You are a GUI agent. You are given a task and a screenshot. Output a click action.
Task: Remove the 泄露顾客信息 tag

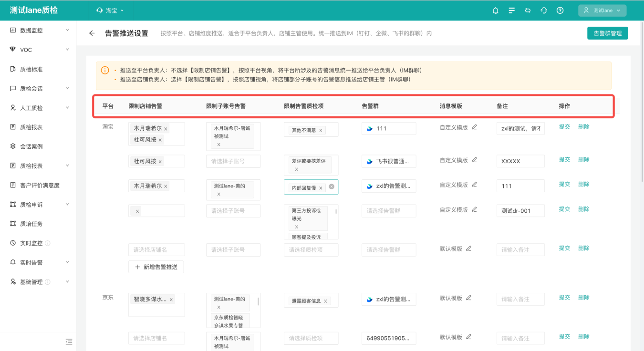[325, 301]
